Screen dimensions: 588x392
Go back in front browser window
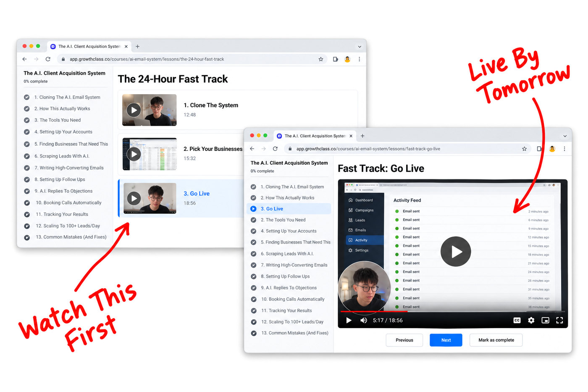click(x=252, y=149)
